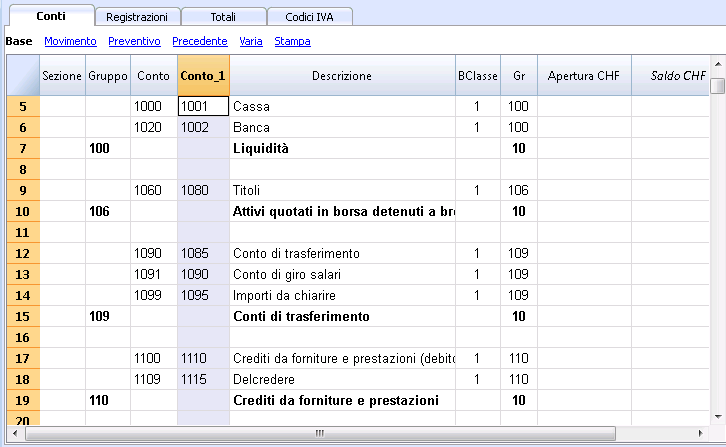
Task: Select the Codici IVA tab
Action: tap(309, 17)
